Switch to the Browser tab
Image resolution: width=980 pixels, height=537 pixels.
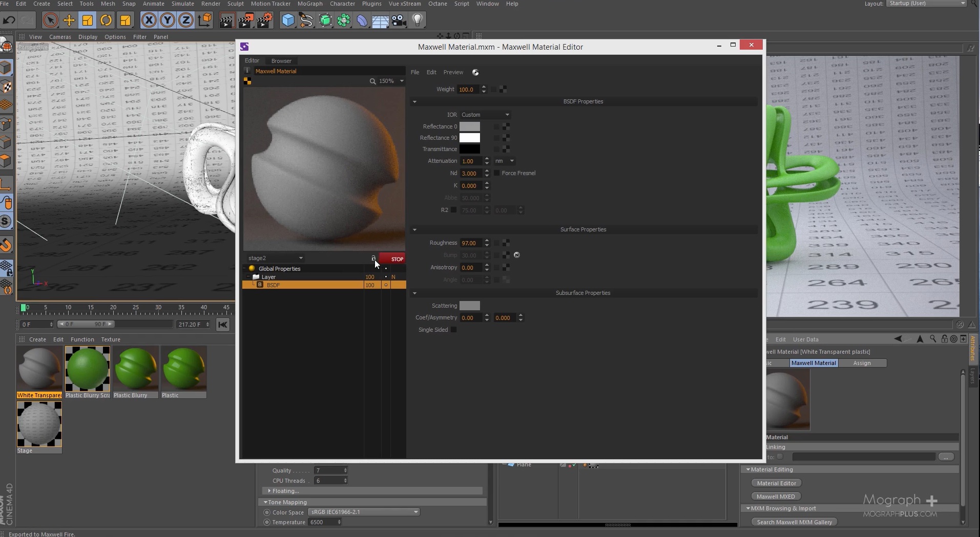pyautogui.click(x=281, y=60)
